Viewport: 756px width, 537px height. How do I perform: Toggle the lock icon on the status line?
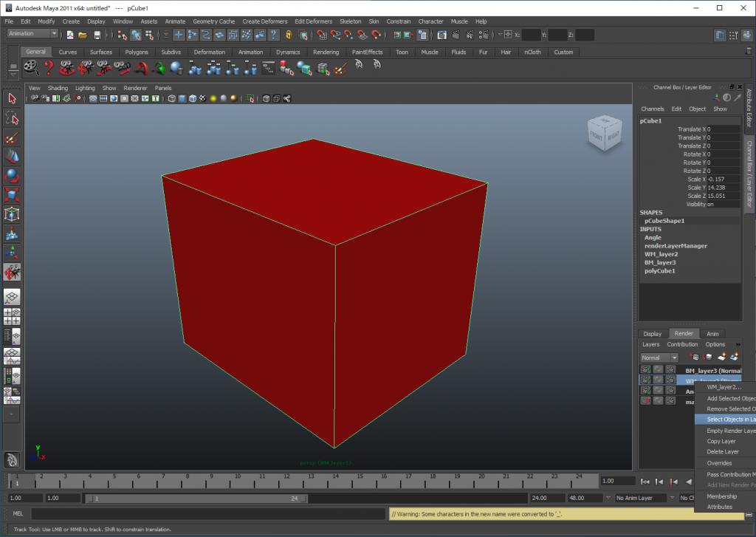coord(289,35)
